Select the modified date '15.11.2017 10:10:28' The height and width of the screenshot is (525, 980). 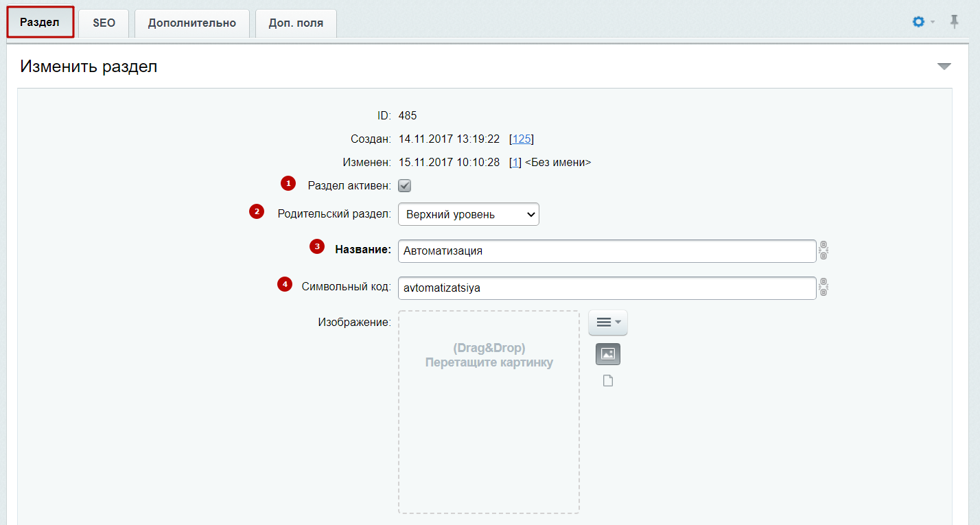tap(449, 163)
